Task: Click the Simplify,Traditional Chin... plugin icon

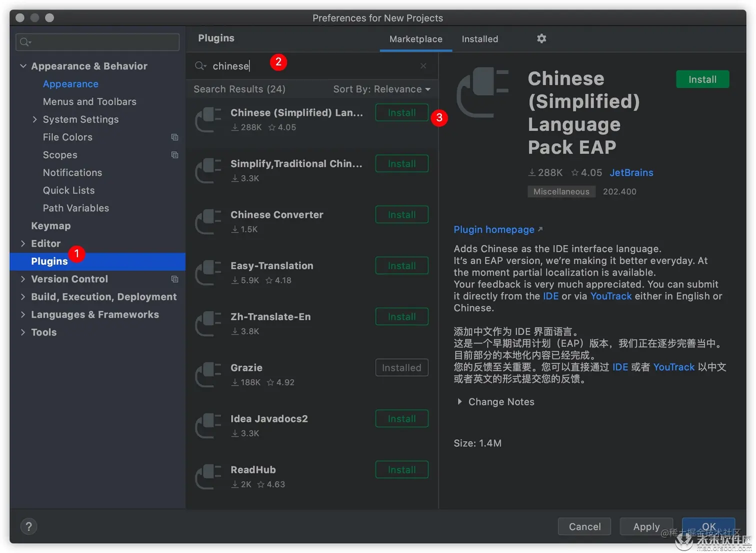Action: pyautogui.click(x=208, y=170)
